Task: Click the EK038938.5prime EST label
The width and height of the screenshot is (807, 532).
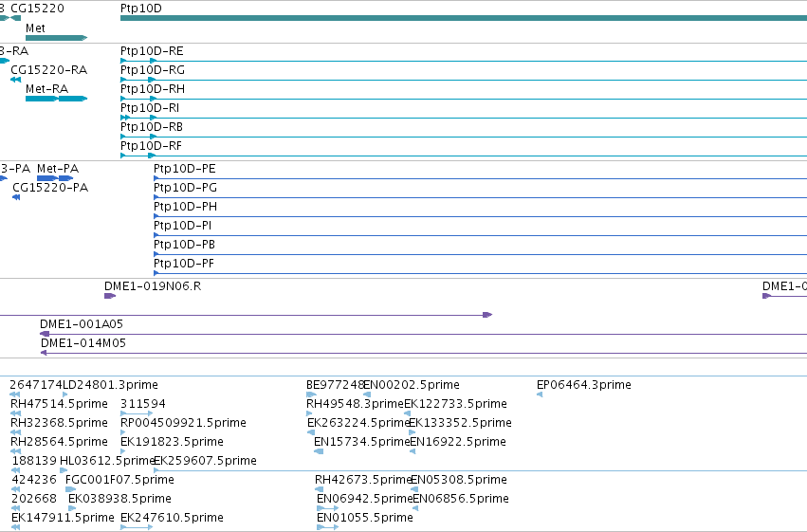Action: [119, 499]
